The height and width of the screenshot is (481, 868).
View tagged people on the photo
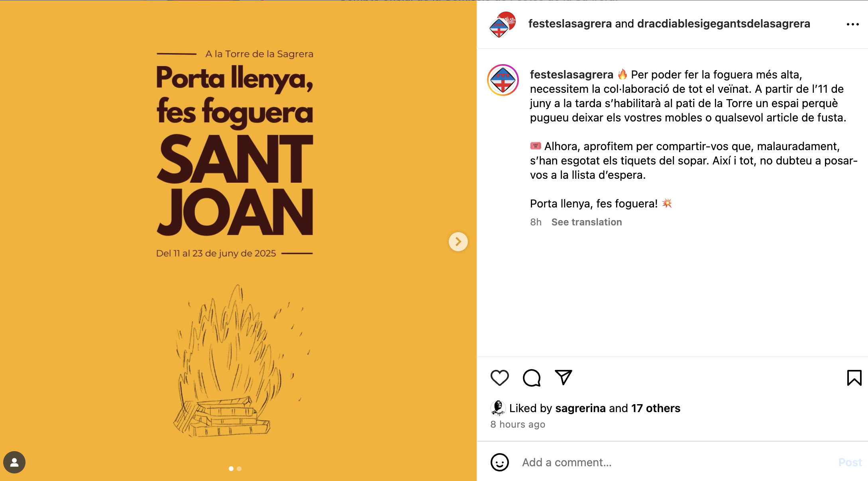[14, 462]
